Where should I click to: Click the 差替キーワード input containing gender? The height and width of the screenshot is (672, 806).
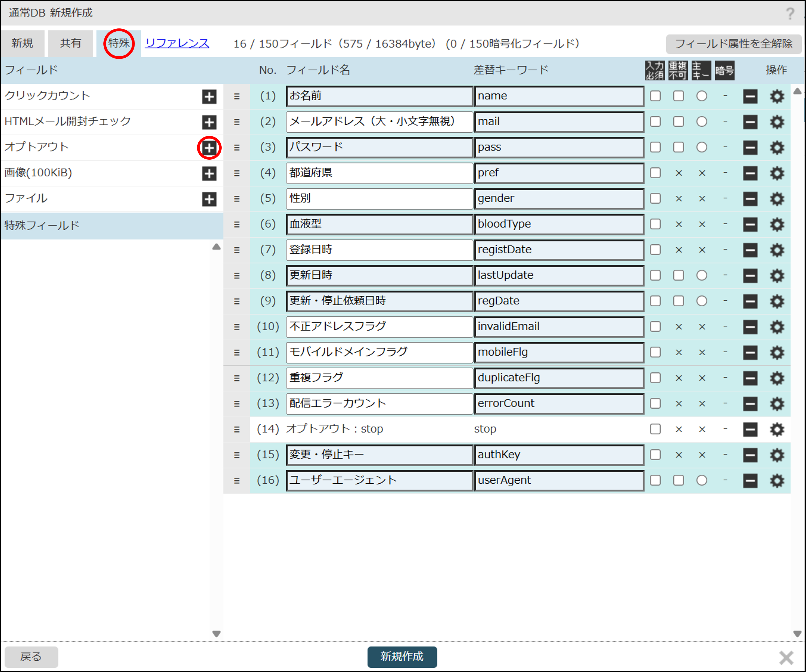pyautogui.click(x=558, y=199)
